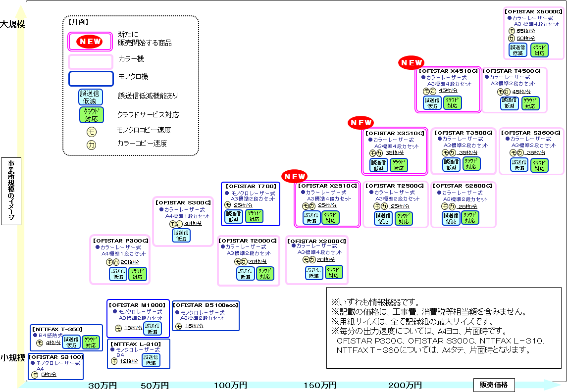Viewport: 567px width, 392px height.
Task: Click クラウド対応 badge on OFISTAR X2000C
Action: point(334,272)
